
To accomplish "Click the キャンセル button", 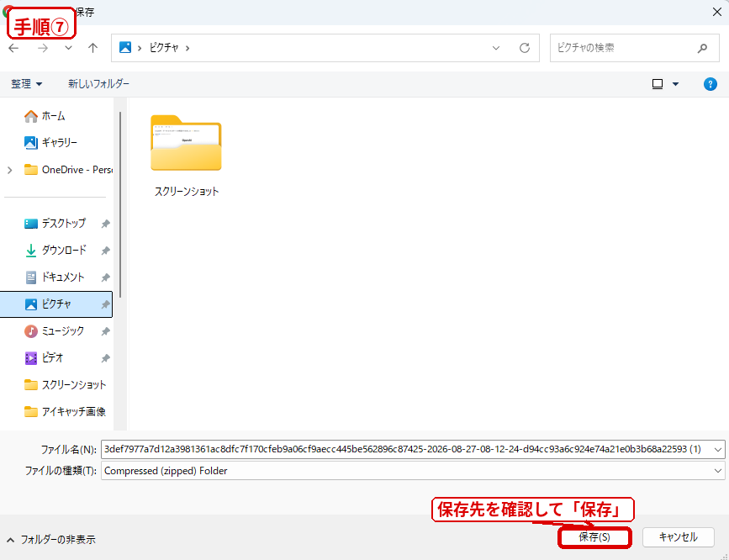I will click(x=679, y=537).
